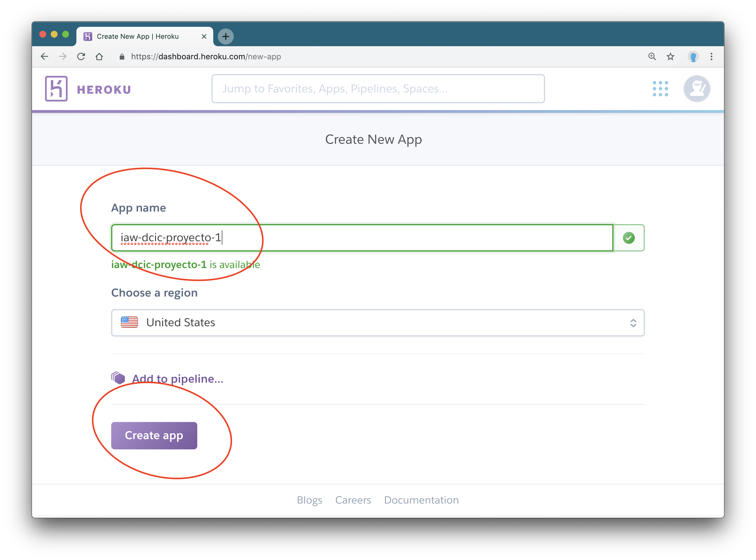Click the US flag in region selector
Screen dimensions: 756x560
pyautogui.click(x=129, y=322)
